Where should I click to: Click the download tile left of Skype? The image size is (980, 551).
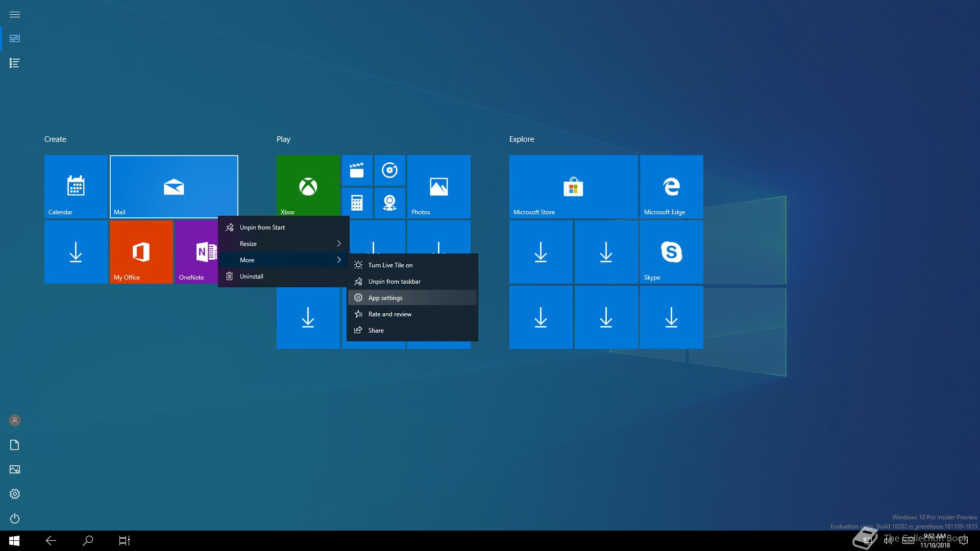pyautogui.click(x=606, y=252)
